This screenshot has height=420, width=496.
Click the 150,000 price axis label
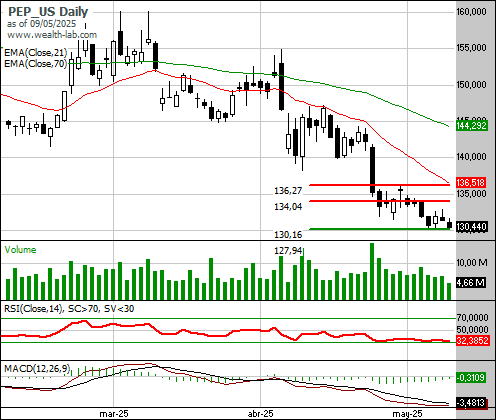471,85
